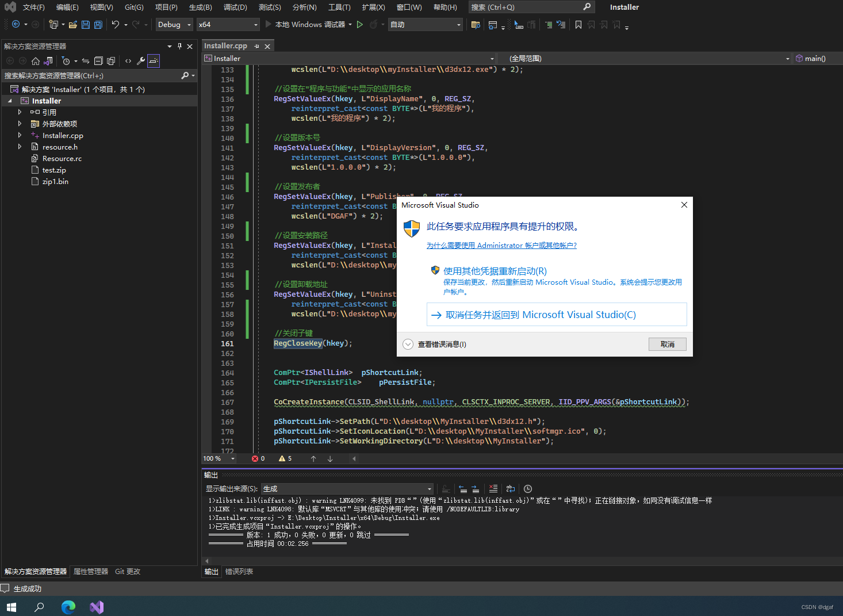843x616 pixels.
Task: Toggle pin on Installer.cpp tab
Action: [x=256, y=46]
